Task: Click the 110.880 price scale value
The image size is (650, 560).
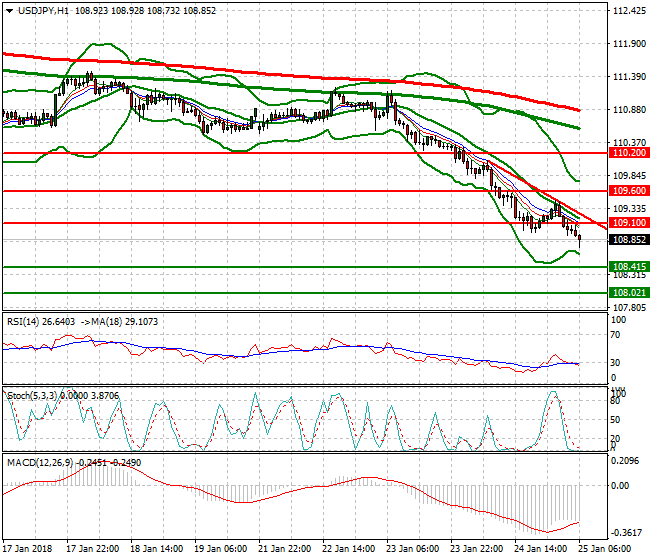Action: [628, 110]
